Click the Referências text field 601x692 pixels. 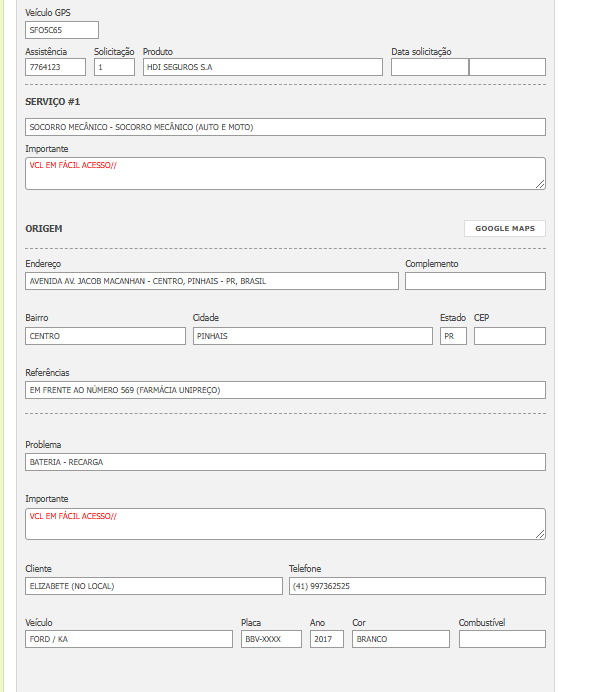pos(285,390)
